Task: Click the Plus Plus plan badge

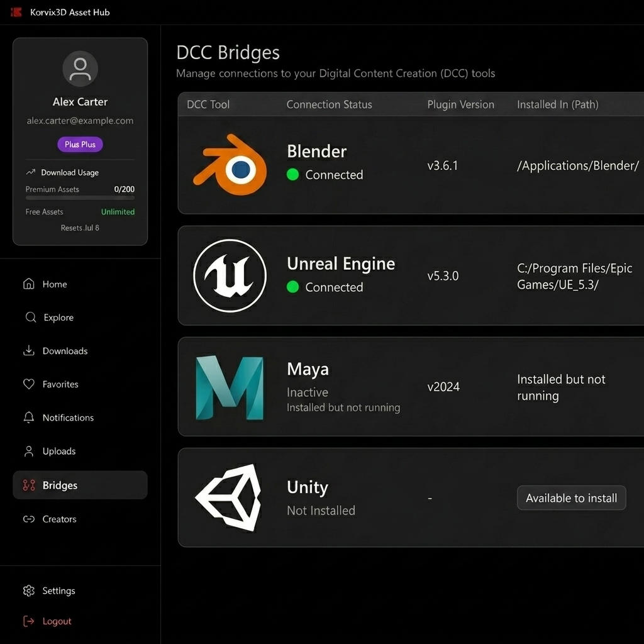Action: click(80, 144)
